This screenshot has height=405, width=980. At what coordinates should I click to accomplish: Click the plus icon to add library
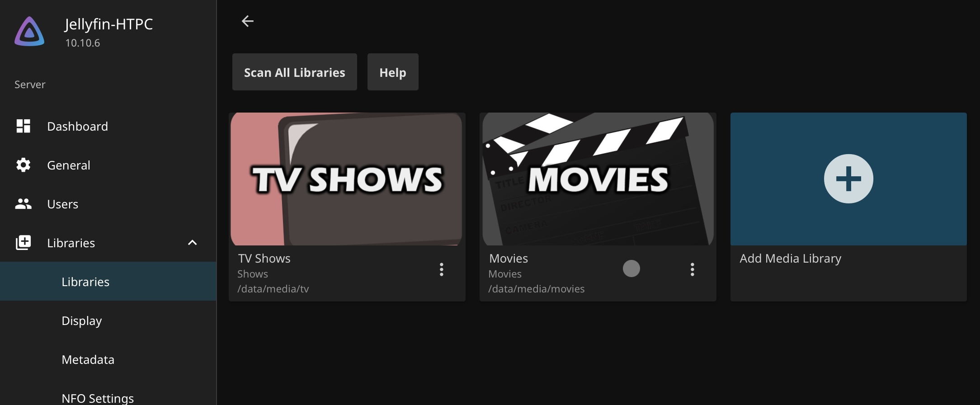click(848, 179)
